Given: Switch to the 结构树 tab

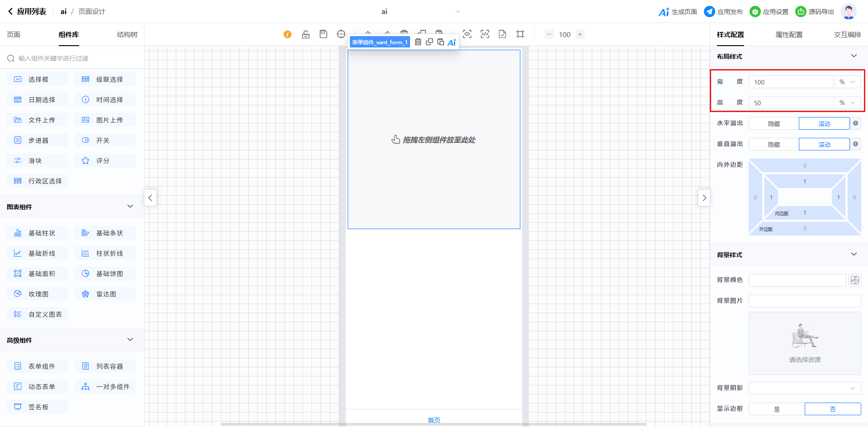Looking at the screenshot, I should [x=127, y=35].
